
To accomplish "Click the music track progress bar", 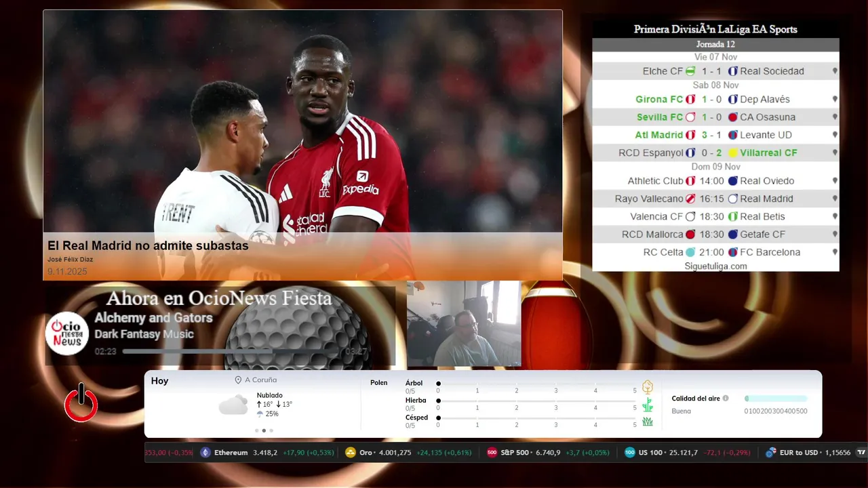I will [231, 352].
